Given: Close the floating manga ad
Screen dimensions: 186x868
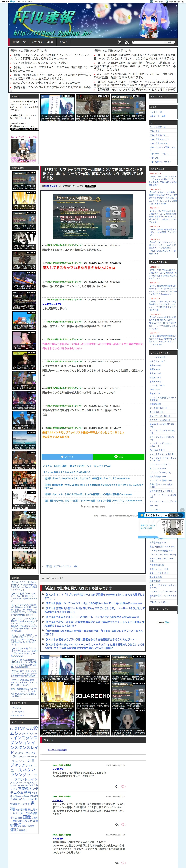Looking at the screenshot, I should pos(182,510).
